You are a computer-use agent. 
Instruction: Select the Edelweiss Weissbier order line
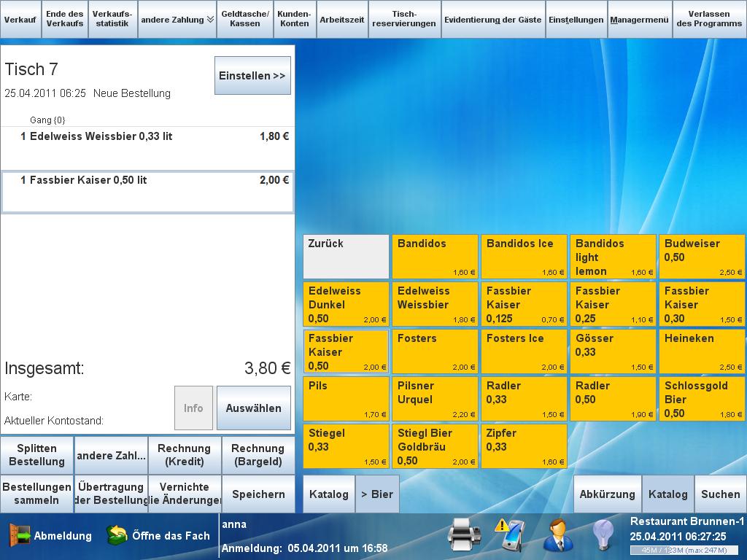point(147,137)
